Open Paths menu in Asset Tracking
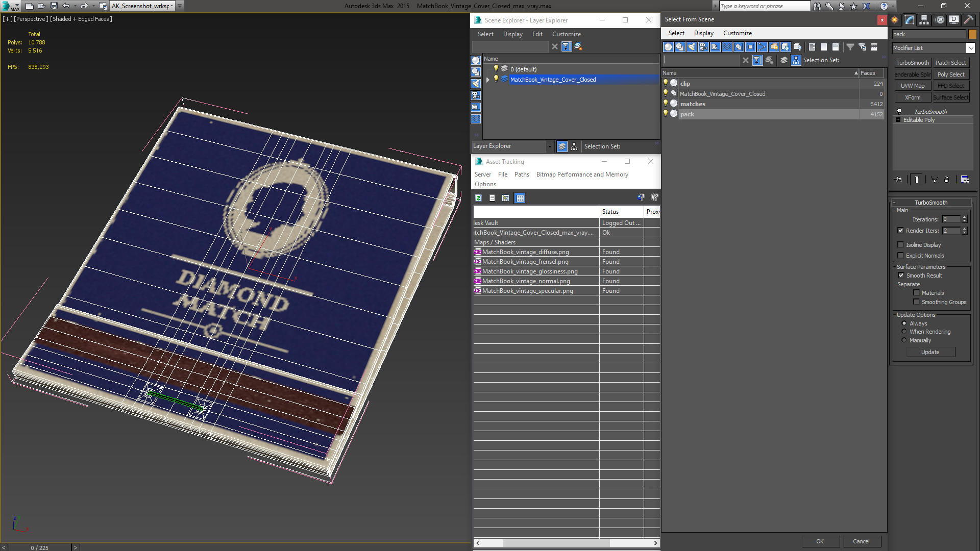The width and height of the screenshot is (980, 551). click(x=522, y=174)
